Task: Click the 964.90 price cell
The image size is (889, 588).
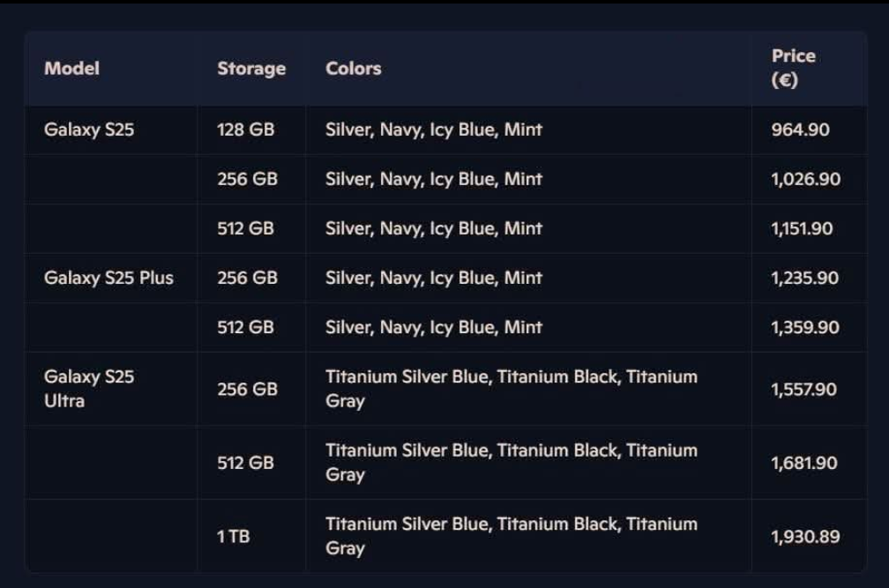Action: coord(800,130)
